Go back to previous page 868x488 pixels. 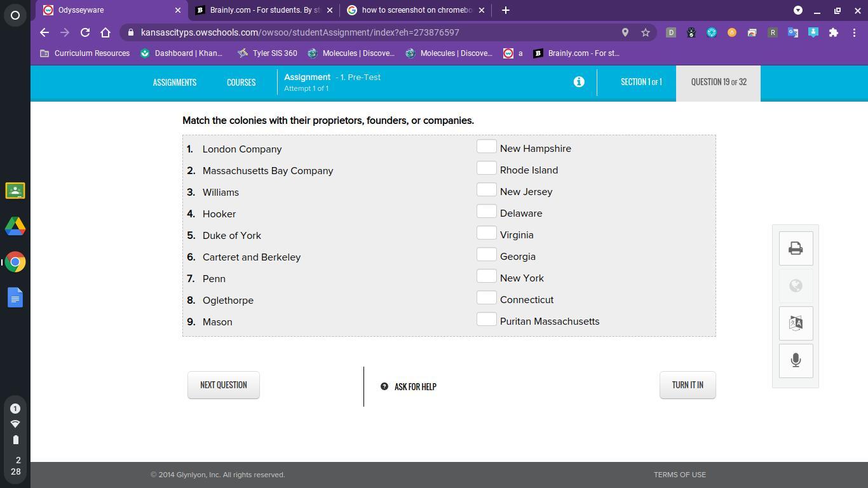[44, 32]
